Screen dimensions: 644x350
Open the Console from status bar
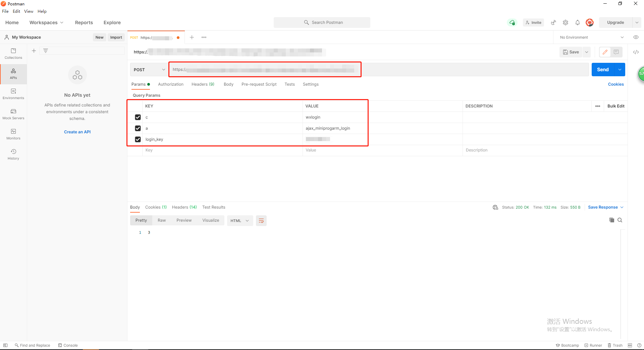click(x=68, y=345)
